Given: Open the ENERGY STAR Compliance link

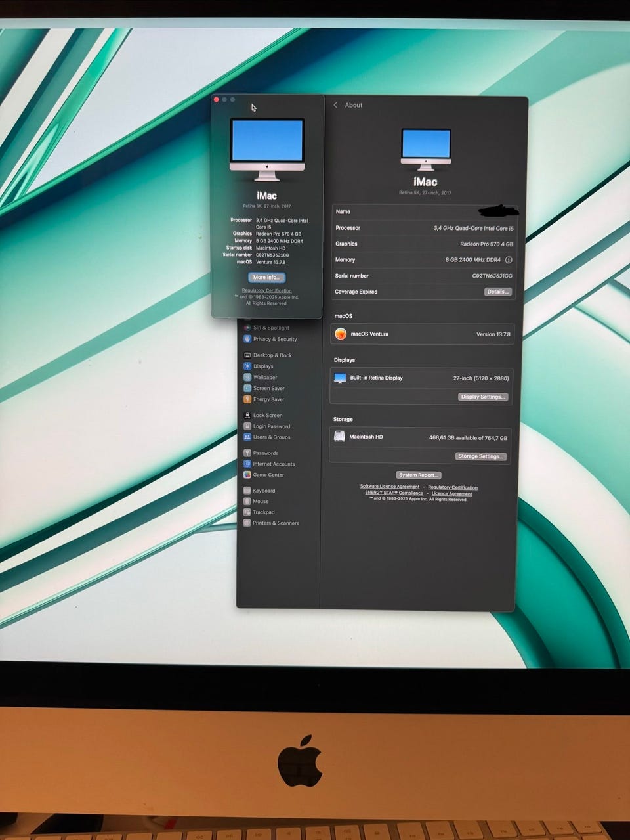Looking at the screenshot, I should 394,493.
